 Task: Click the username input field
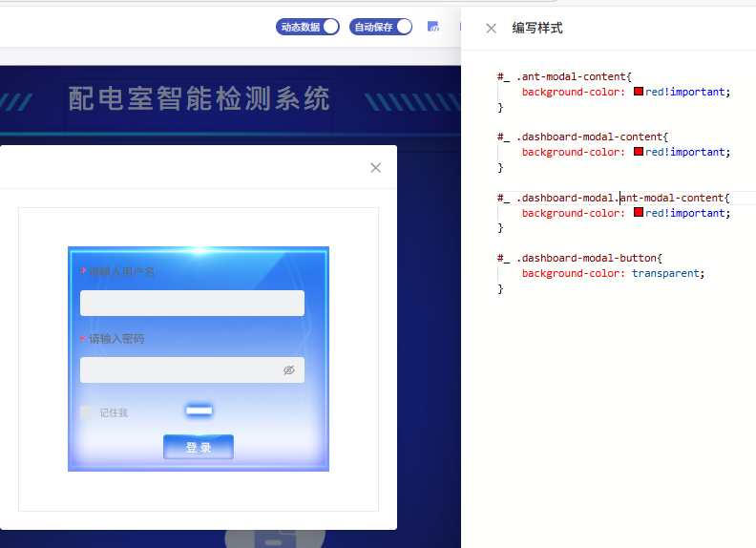pyautogui.click(x=192, y=303)
